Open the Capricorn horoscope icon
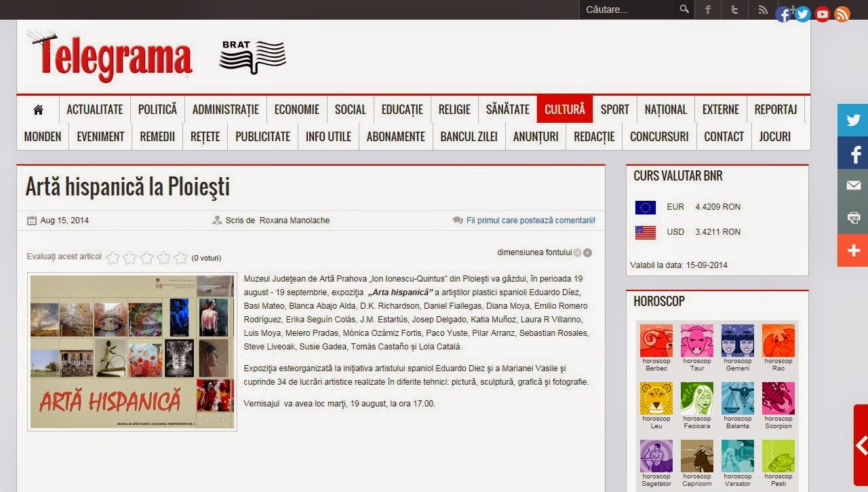Screen dimensions: 868x492 click(x=697, y=456)
